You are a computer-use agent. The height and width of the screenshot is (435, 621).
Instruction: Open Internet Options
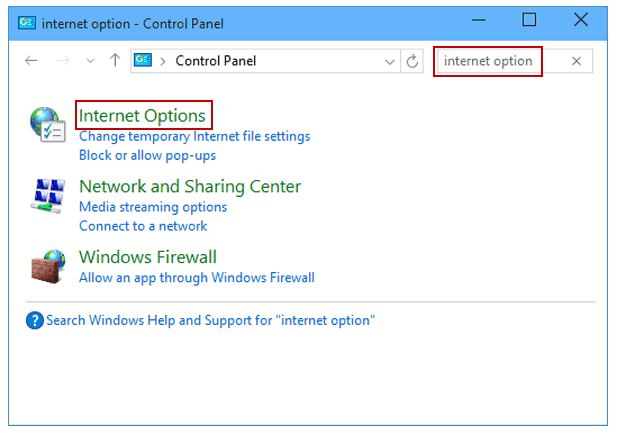click(x=142, y=115)
